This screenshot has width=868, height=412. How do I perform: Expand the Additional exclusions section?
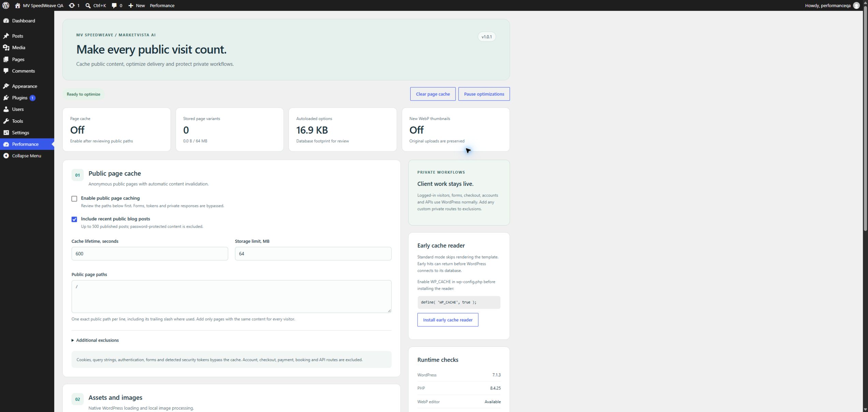click(x=95, y=340)
